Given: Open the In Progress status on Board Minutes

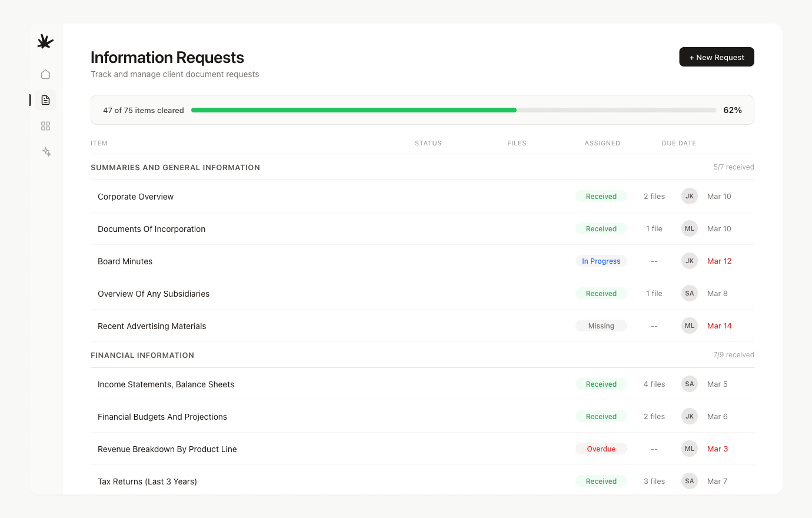Looking at the screenshot, I should tap(601, 261).
